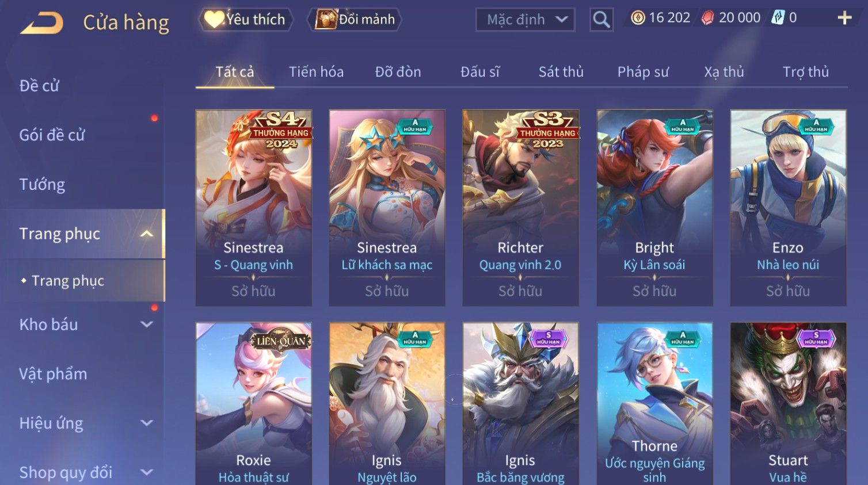This screenshot has width=868, height=485.
Task: Open Đổi mảnh chest exchange
Action: (355, 20)
